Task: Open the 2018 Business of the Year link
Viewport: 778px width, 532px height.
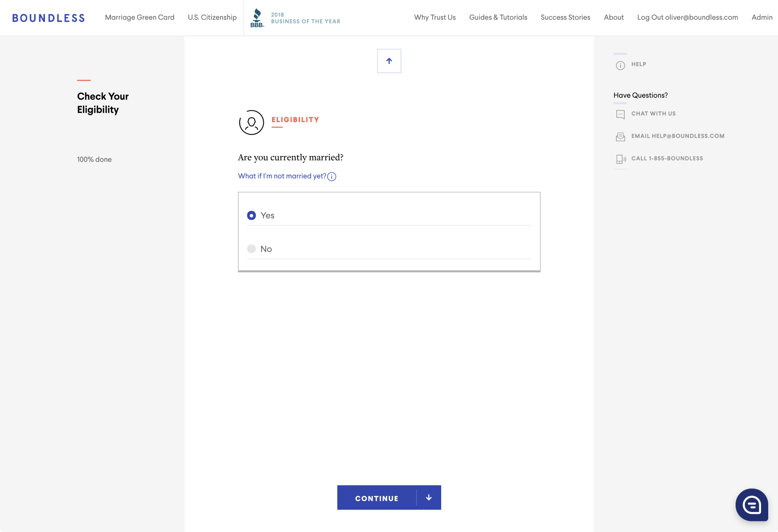Action: coord(305,18)
